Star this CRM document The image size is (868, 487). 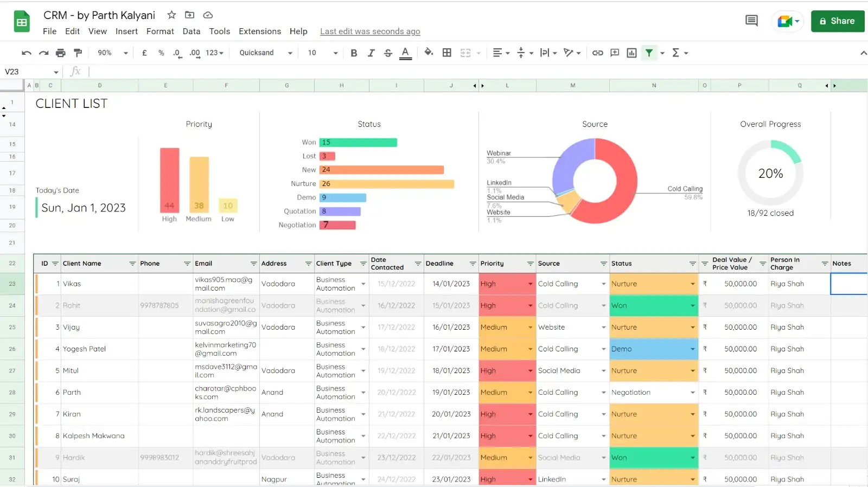point(171,15)
